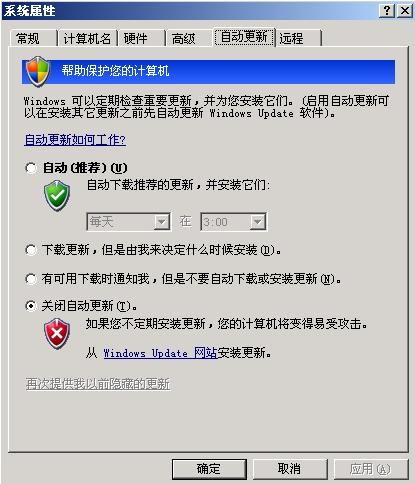Select the 关闭自动更新 radio button
The image size is (415, 484).
coord(31,306)
